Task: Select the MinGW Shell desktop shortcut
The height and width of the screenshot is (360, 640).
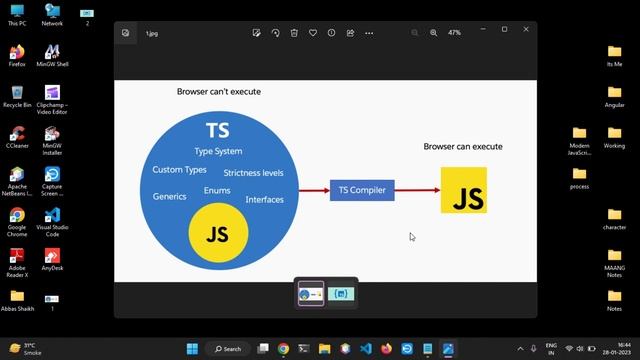Action: pyautogui.click(x=52, y=56)
